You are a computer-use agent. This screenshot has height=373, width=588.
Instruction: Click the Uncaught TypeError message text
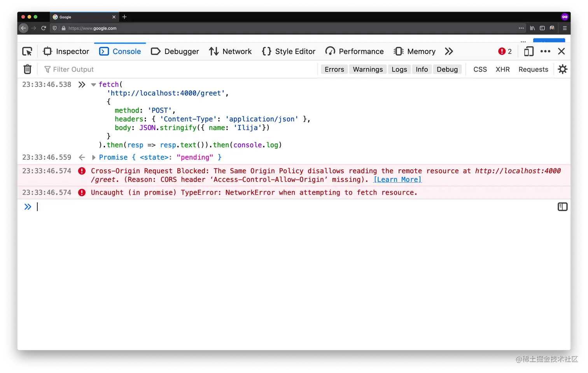coord(254,193)
